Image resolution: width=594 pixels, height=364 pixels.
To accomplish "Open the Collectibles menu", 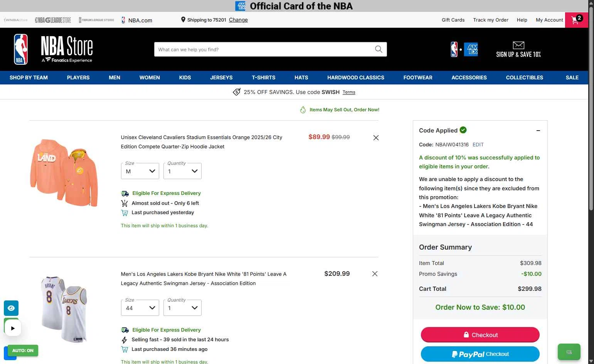I will click(525, 77).
